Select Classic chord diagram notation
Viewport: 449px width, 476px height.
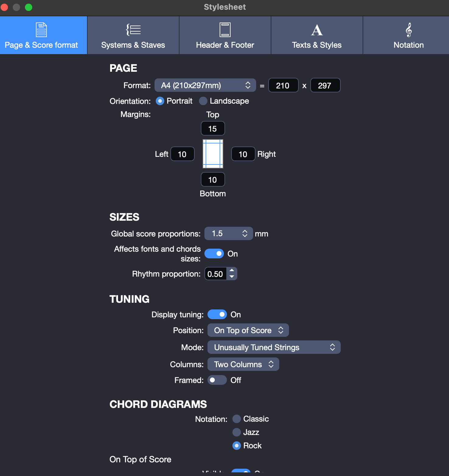[237, 419]
